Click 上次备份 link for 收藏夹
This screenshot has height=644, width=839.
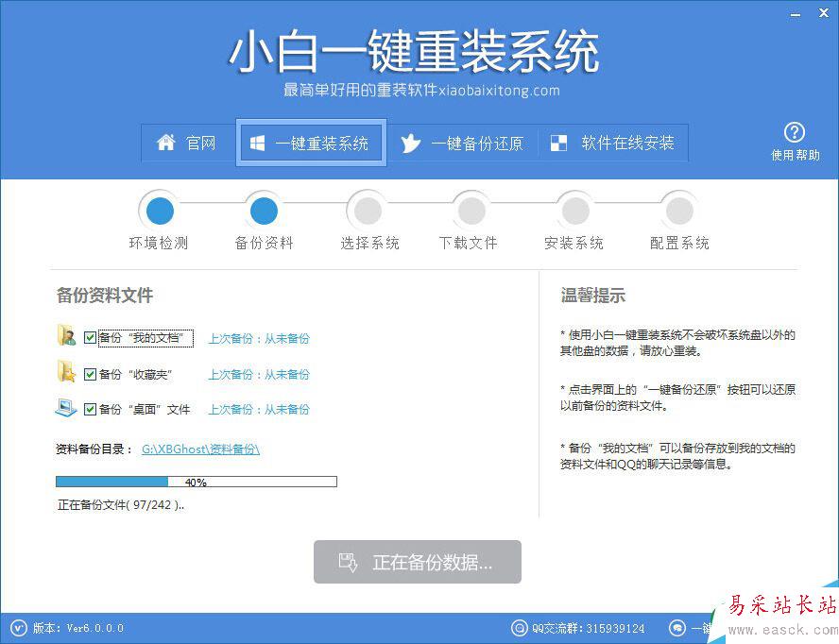259,375
